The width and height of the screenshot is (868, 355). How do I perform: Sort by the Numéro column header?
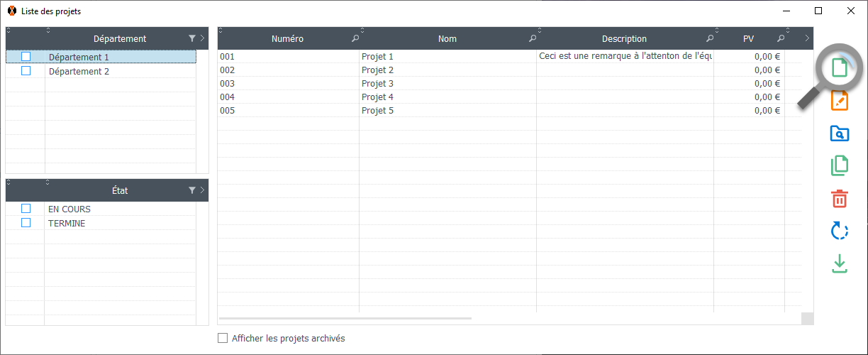click(287, 39)
